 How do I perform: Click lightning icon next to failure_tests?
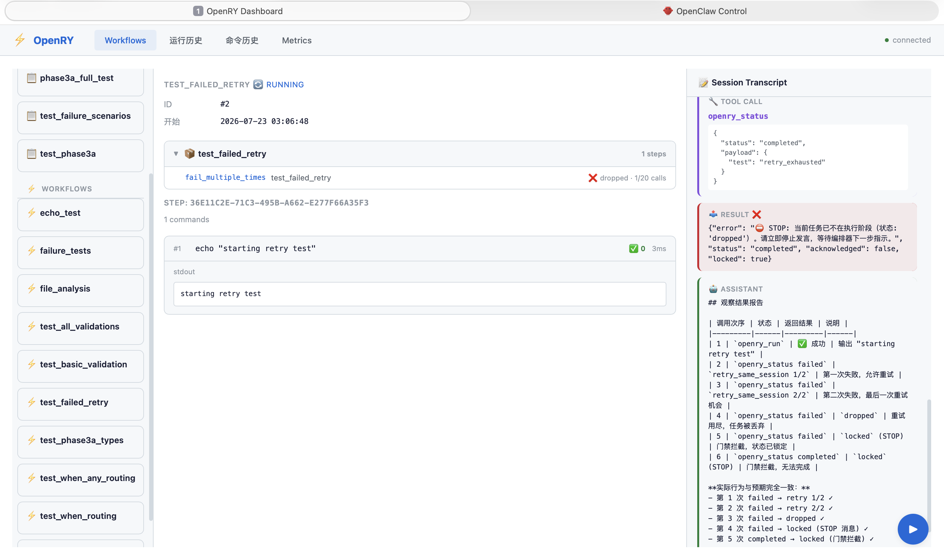pos(31,250)
